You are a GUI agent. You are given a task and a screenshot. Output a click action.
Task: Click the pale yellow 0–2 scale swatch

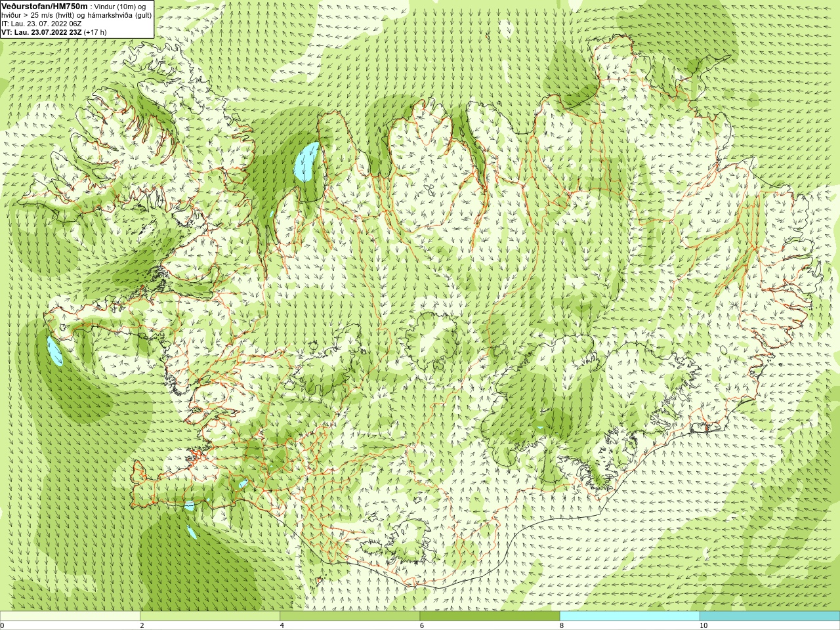(70, 616)
